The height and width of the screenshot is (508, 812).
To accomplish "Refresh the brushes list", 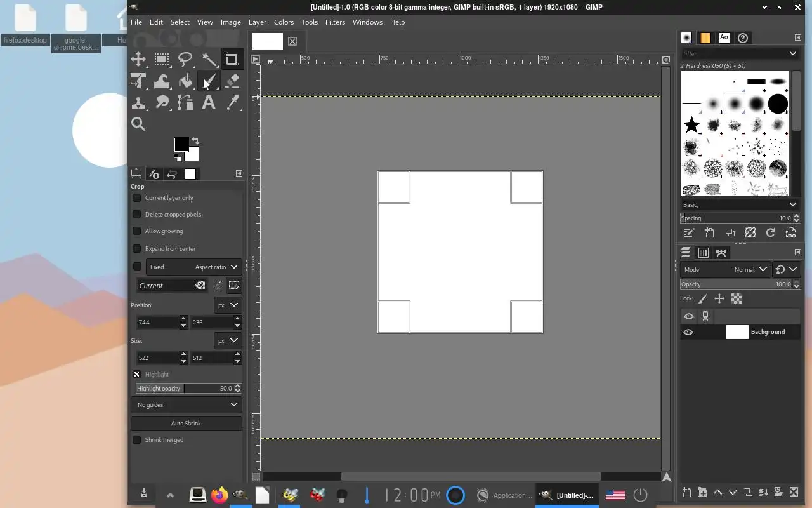I will [x=770, y=233].
